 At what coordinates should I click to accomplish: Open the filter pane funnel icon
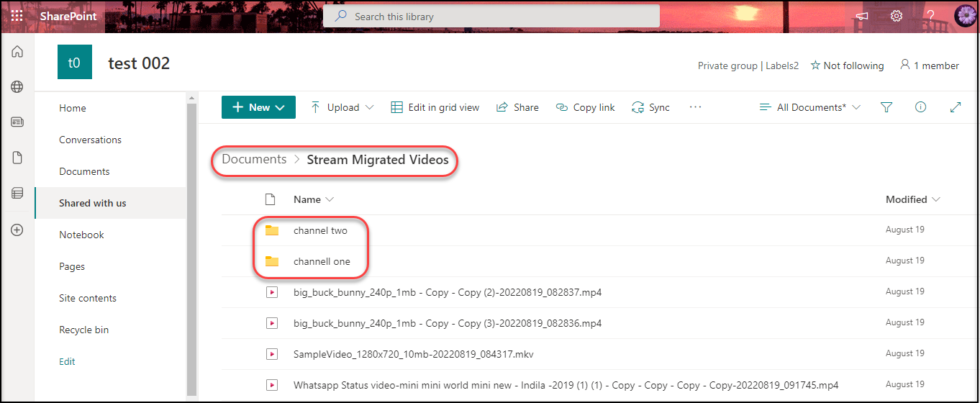(886, 107)
